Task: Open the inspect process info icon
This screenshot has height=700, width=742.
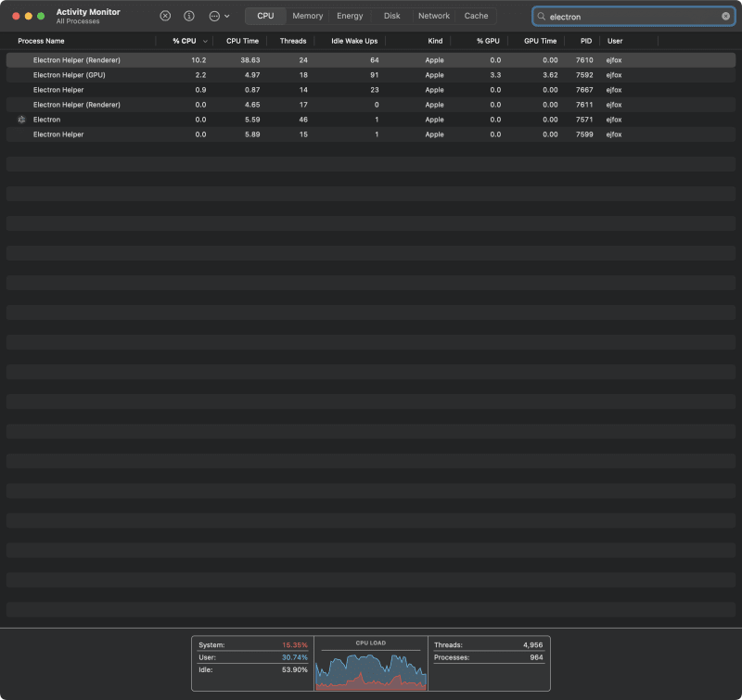Action: pyautogui.click(x=190, y=15)
